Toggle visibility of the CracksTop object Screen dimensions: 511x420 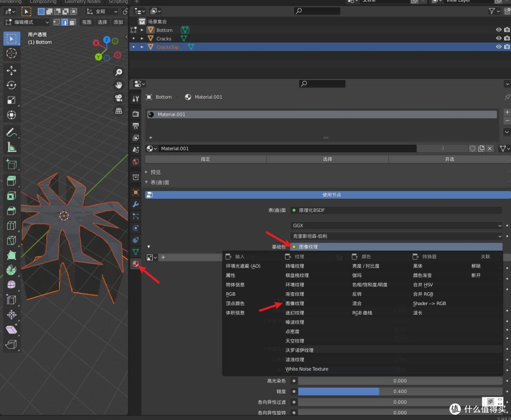(499, 47)
